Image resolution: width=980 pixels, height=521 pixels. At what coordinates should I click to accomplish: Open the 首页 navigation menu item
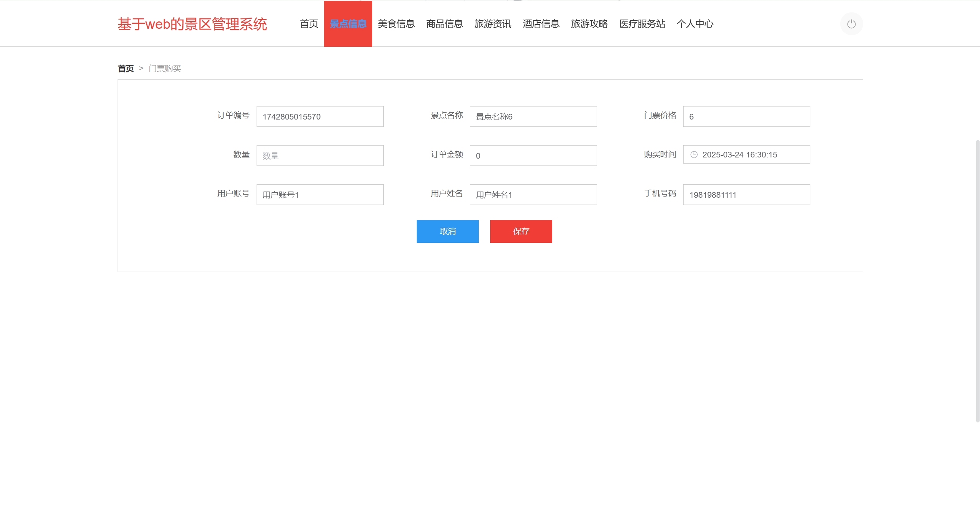coord(309,24)
